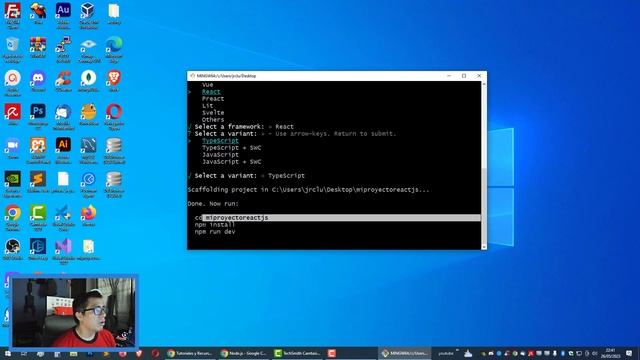Launch Photoshop from the desktop

38,111
